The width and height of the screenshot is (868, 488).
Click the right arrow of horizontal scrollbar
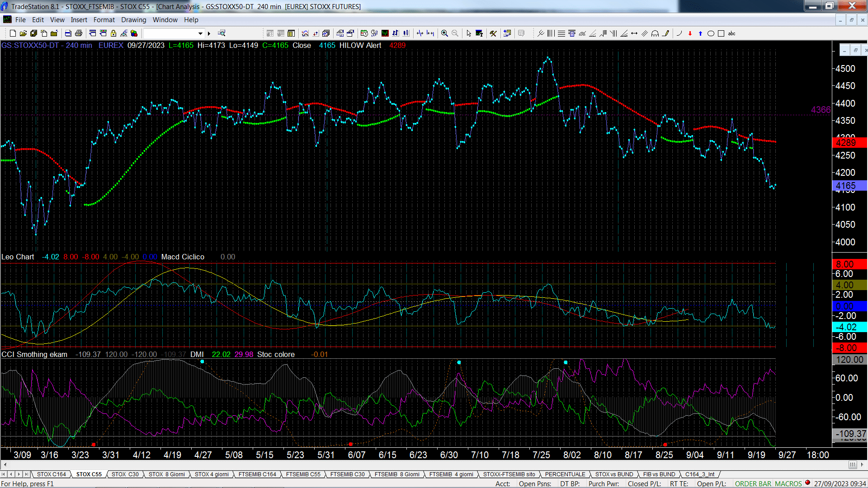coord(862,465)
